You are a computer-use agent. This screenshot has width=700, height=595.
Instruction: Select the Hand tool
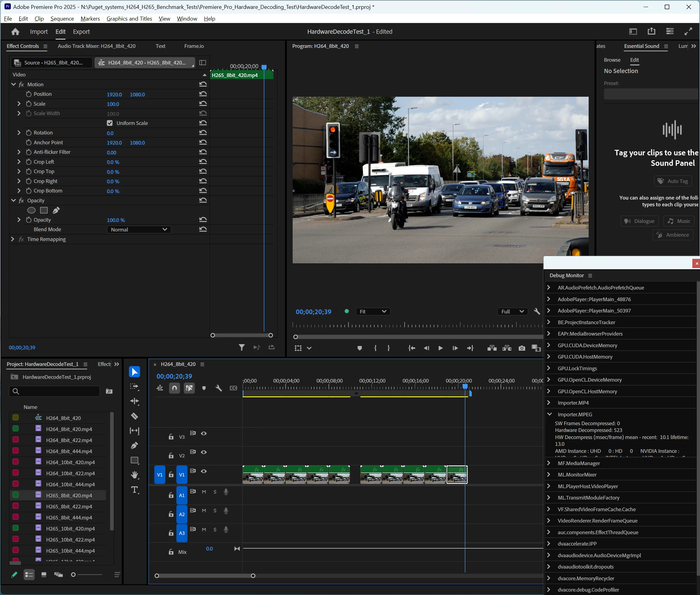134,475
